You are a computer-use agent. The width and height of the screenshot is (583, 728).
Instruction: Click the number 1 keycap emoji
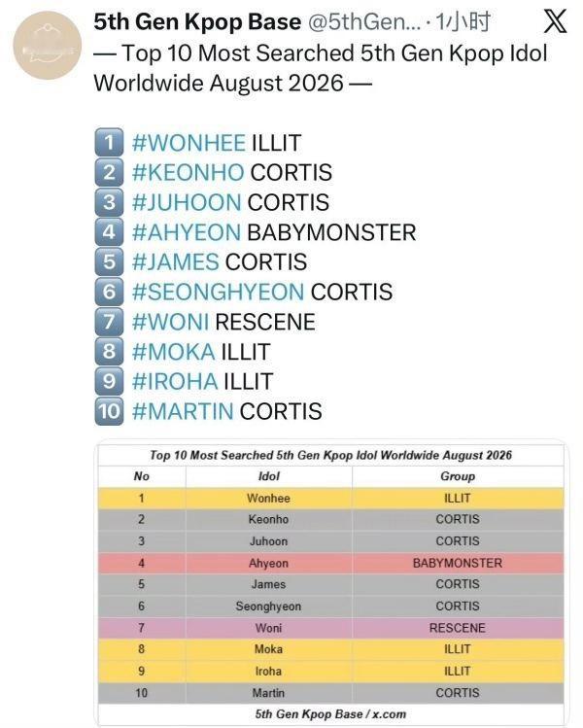click(x=109, y=142)
